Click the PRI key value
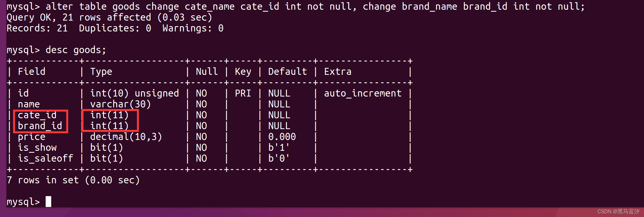Image resolution: width=644 pixels, height=217 pixels. click(243, 93)
